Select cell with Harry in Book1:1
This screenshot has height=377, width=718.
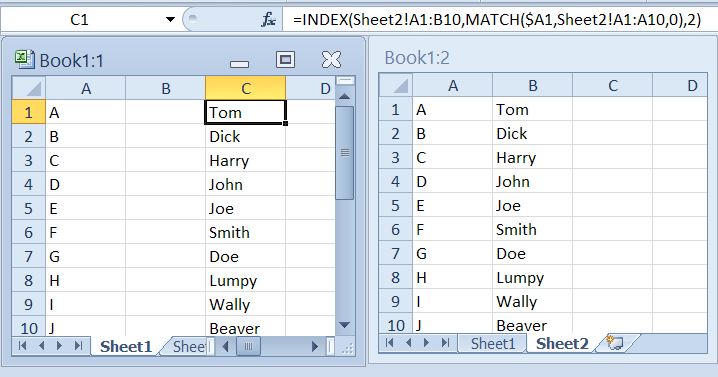tap(245, 160)
